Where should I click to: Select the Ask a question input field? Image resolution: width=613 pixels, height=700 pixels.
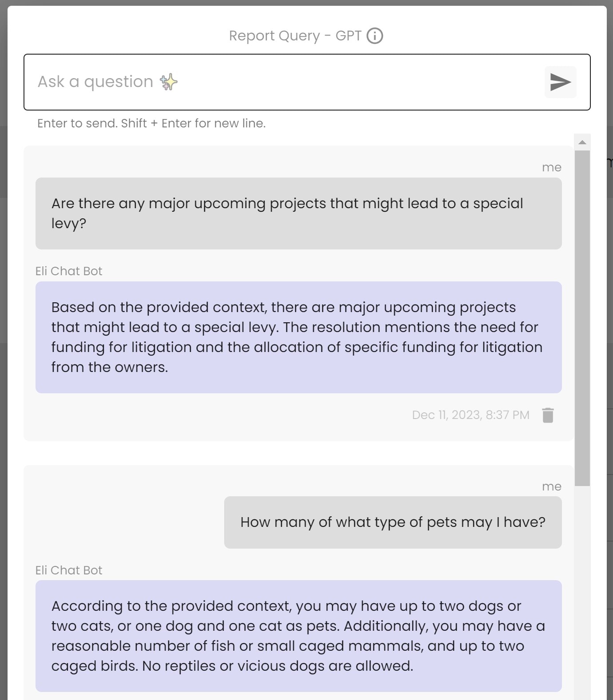coord(266,81)
